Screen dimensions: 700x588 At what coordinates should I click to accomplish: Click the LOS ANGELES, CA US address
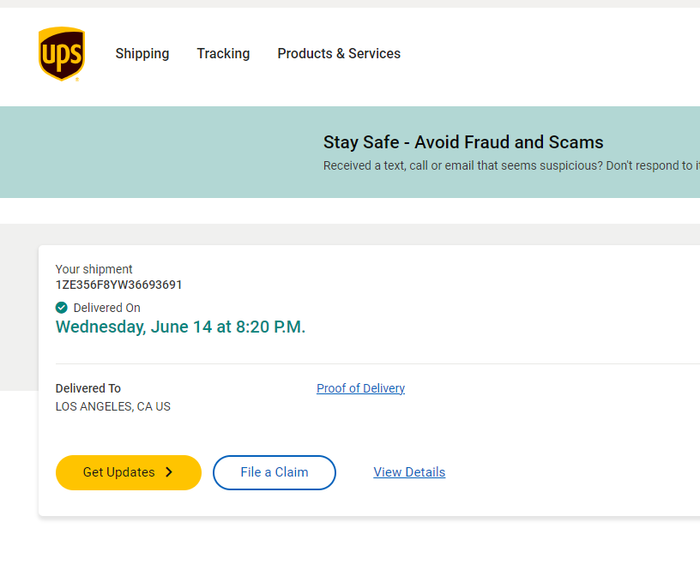click(x=113, y=406)
